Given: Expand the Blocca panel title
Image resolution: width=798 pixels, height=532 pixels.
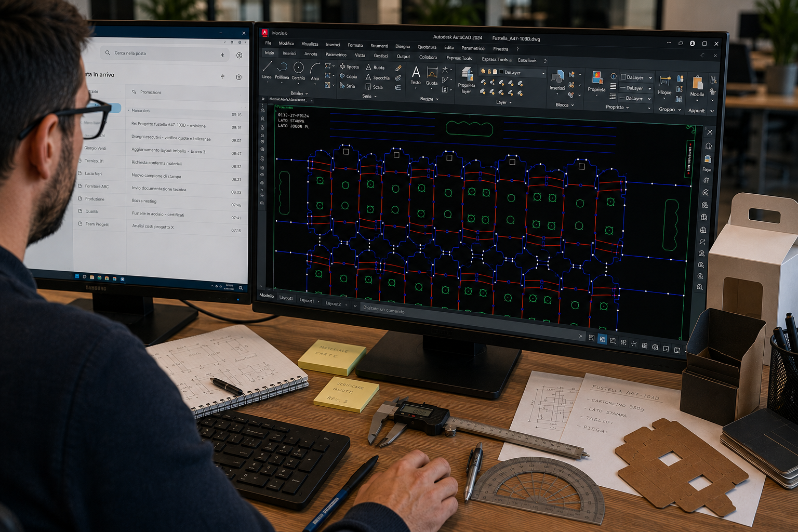Looking at the screenshot, I should [565, 105].
